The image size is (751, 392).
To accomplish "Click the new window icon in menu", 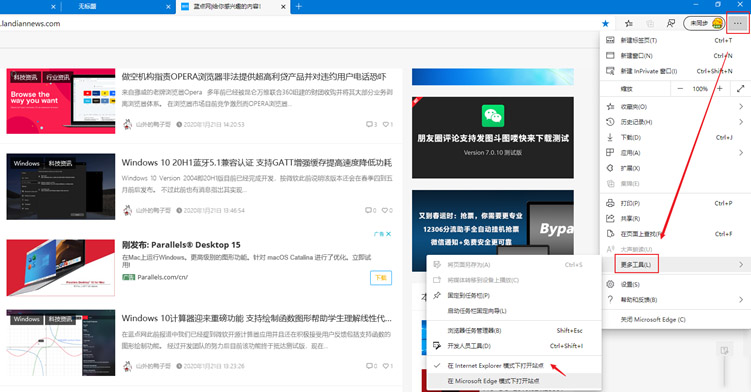I will (610, 56).
